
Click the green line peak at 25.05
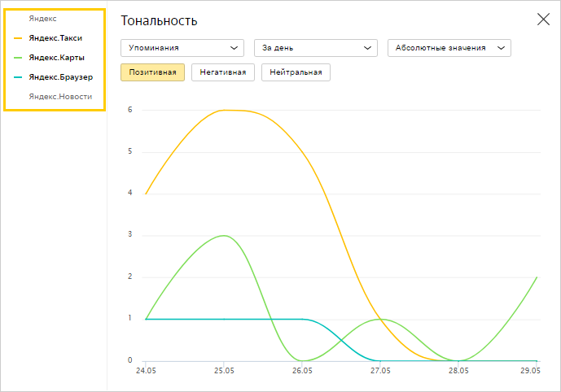[x=224, y=236]
